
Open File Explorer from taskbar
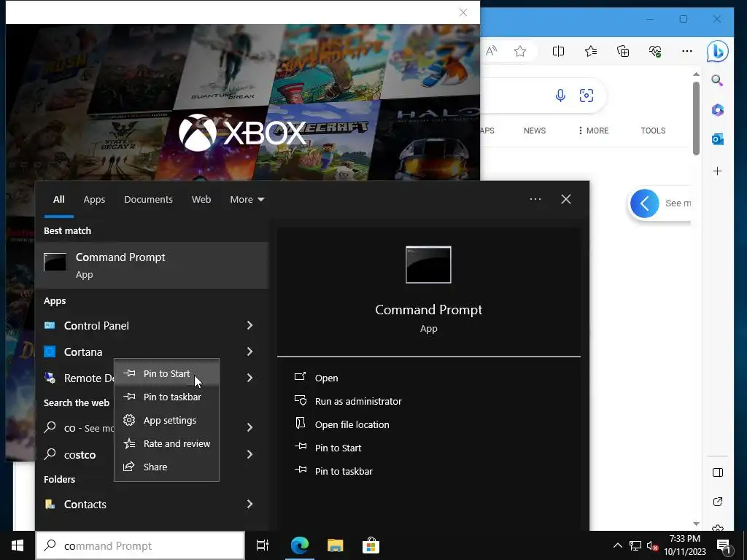(336, 545)
